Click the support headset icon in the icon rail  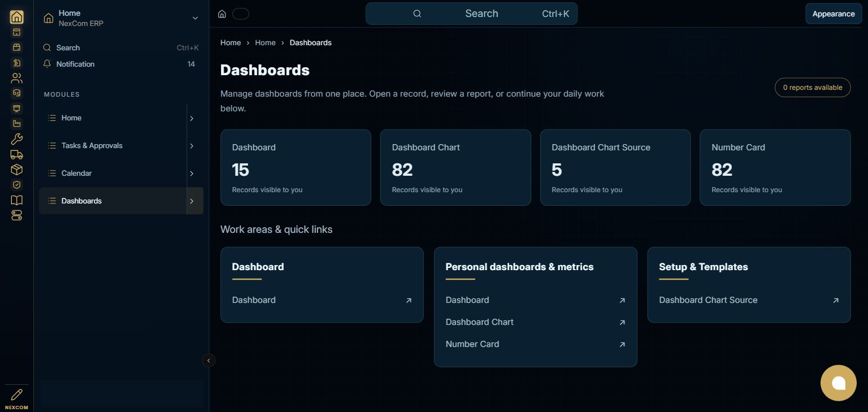[x=17, y=93]
